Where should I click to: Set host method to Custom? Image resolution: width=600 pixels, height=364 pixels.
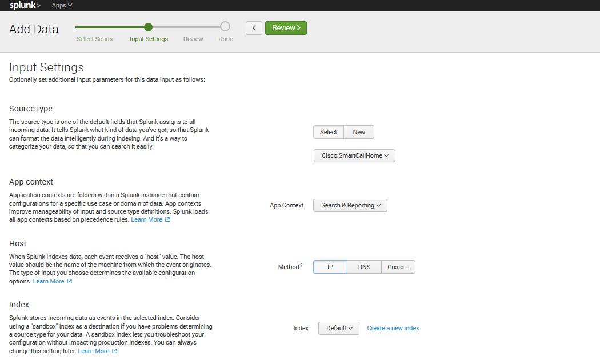[x=398, y=267]
